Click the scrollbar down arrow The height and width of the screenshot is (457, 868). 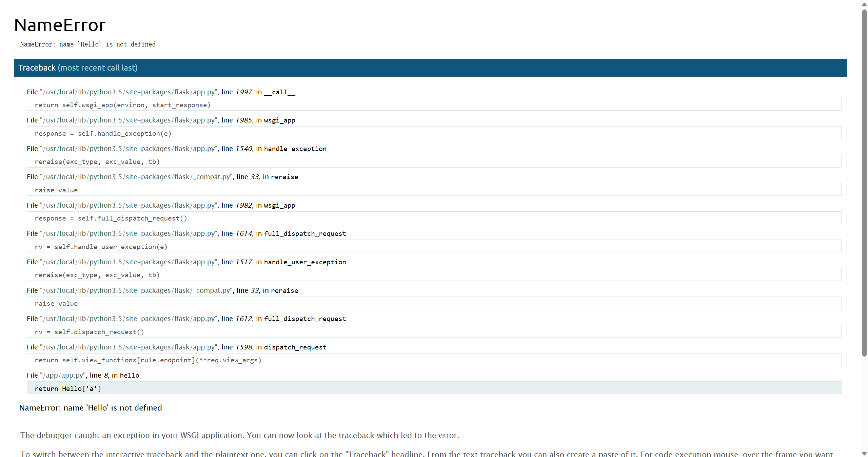pos(864,454)
